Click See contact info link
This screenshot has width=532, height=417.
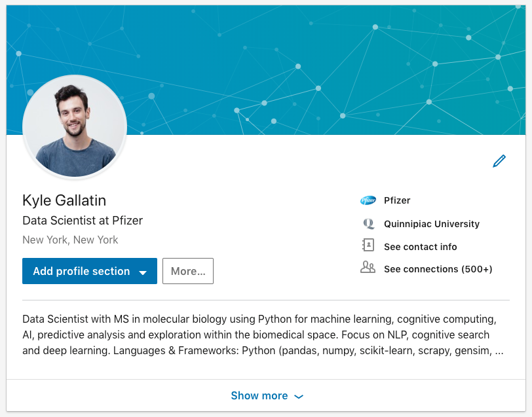tap(421, 247)
